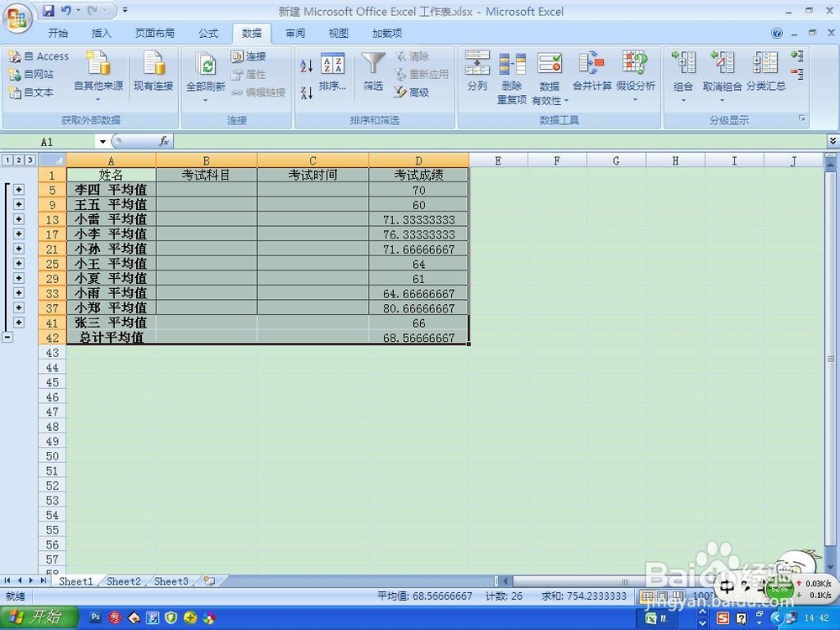Open the from-other-sources data menu
Screen dimensions: 840x630
pyautogui.click(x=98, y=76)
